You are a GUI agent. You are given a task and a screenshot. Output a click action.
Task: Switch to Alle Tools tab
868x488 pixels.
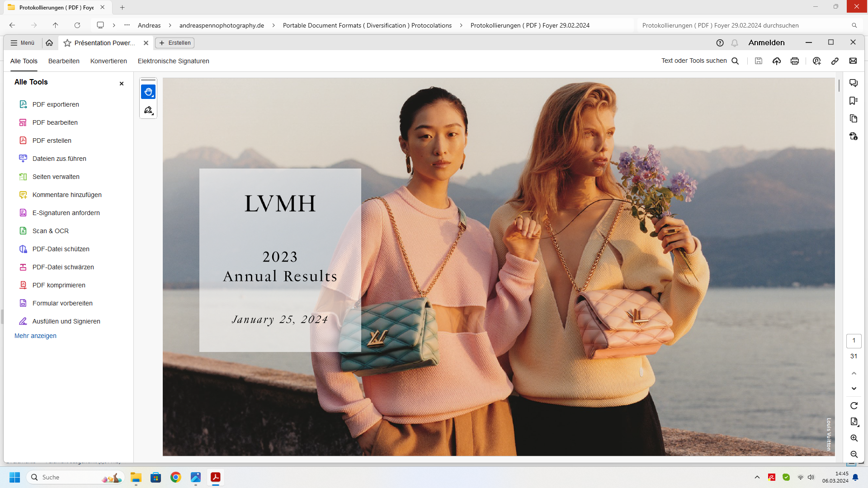[24, 61]
